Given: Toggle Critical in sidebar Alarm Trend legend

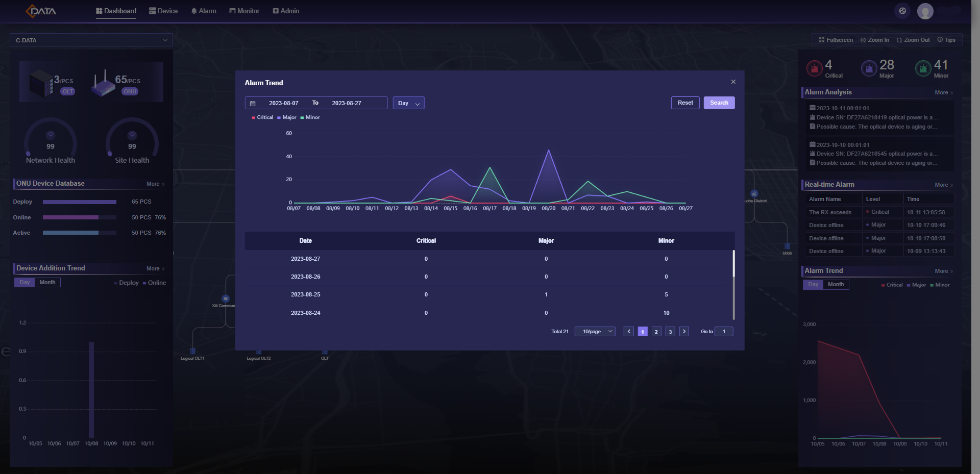Looking at the screenshot, I should pos(892,285).
